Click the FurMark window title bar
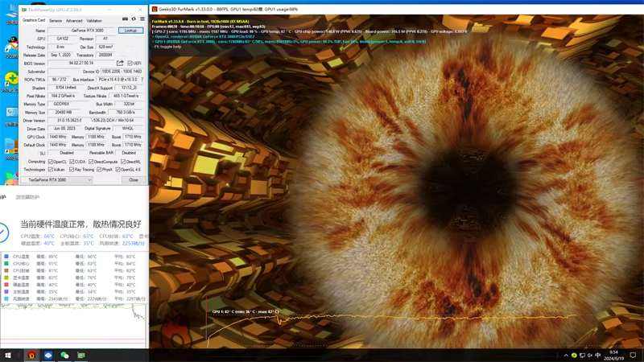This screenshot has height=362, width=644. (x=396, y=9)
